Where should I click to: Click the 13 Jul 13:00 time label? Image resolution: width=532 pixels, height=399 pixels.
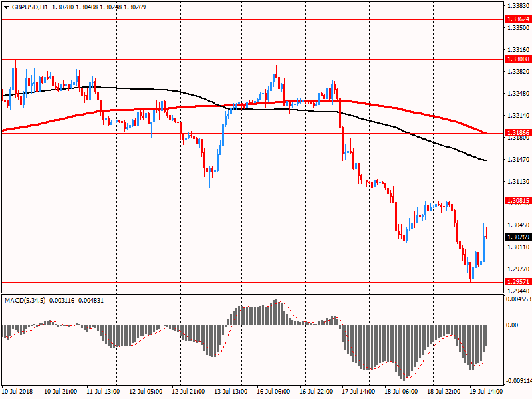(x=231, y=391)
